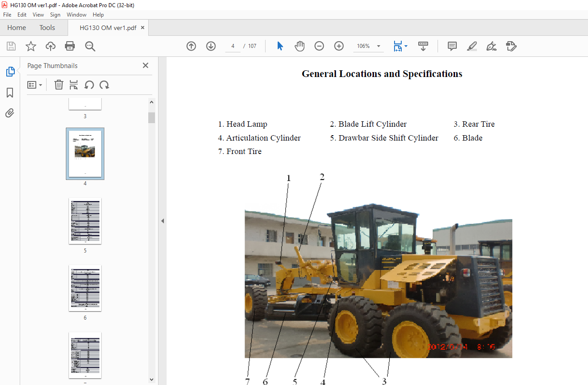Click thumbnail scrollbar down arrow

(151, 380)
